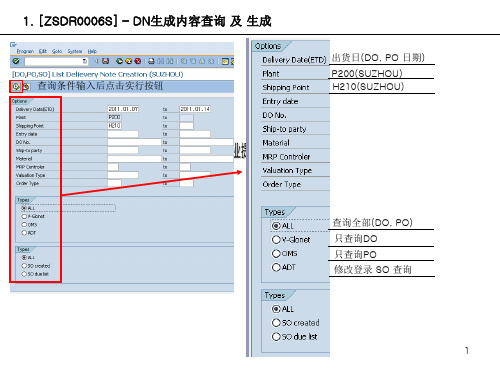
Task: Click the yellow Exit arrow icon
Action: (128, 61)
